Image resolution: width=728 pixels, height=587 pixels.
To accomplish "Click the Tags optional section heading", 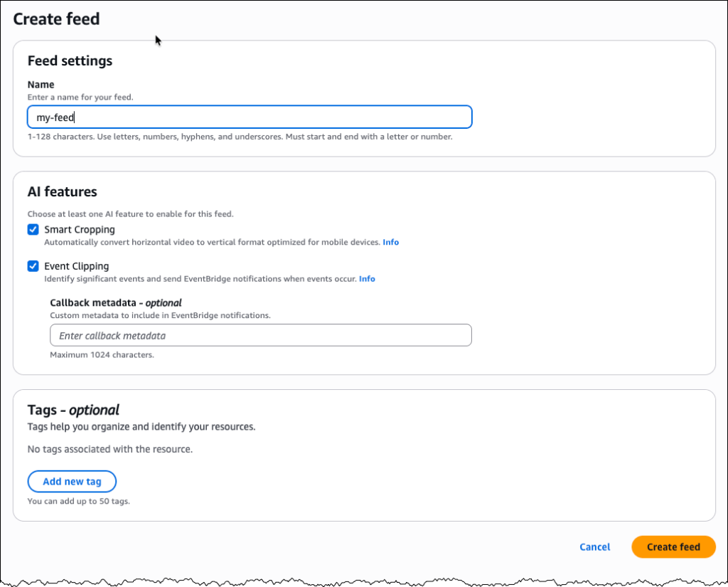I will (73, 410).
